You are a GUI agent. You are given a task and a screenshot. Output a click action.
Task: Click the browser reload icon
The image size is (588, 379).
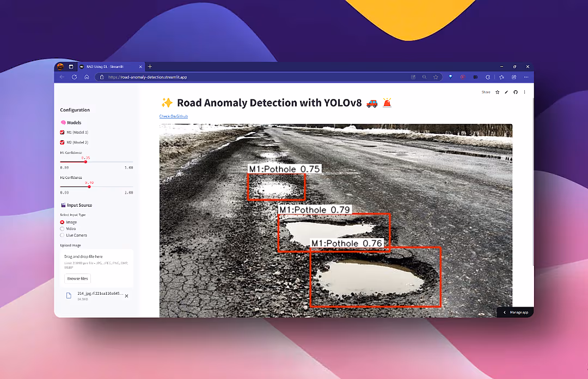[x=74, y=77]
